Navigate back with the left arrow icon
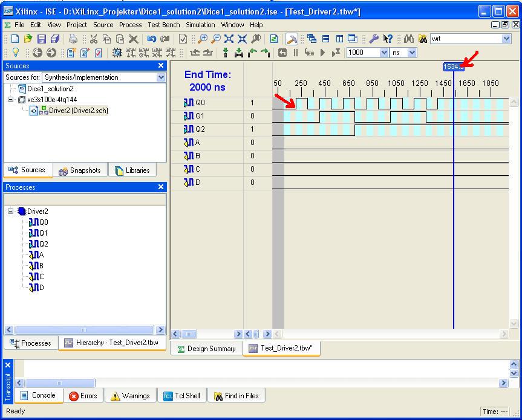The height and width of the screenshot is (420, 522). [38, 53]
